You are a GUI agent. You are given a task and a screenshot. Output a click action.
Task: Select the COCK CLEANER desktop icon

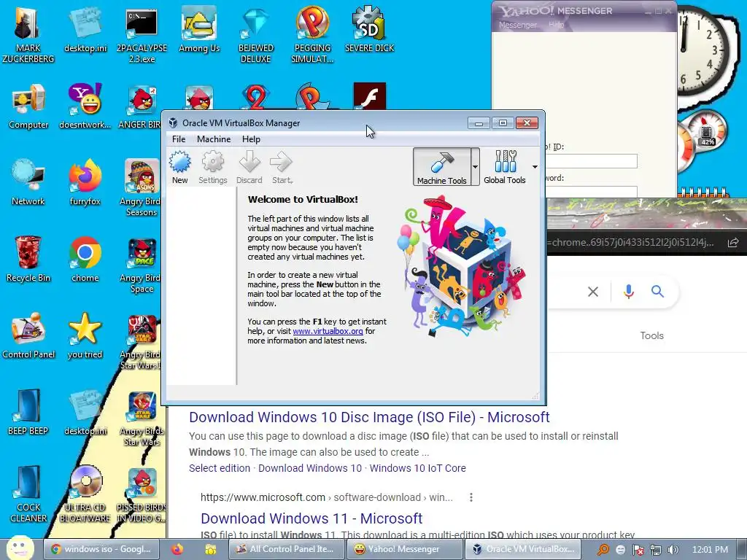point(28,494)
